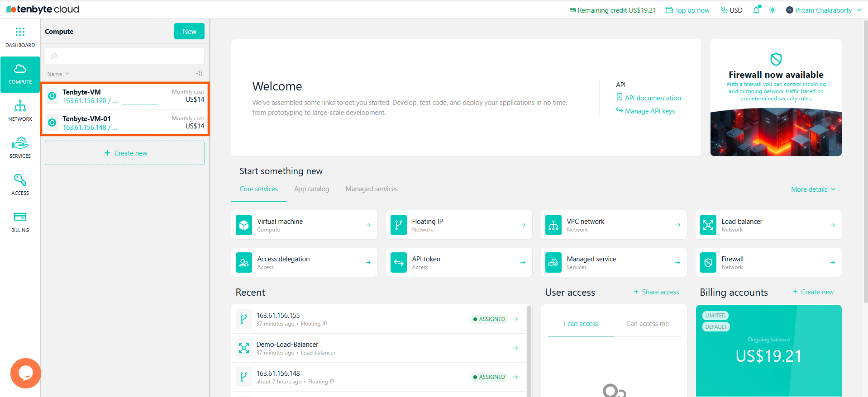
Task: Open the USD currency selector
Action: click(731, 10)
